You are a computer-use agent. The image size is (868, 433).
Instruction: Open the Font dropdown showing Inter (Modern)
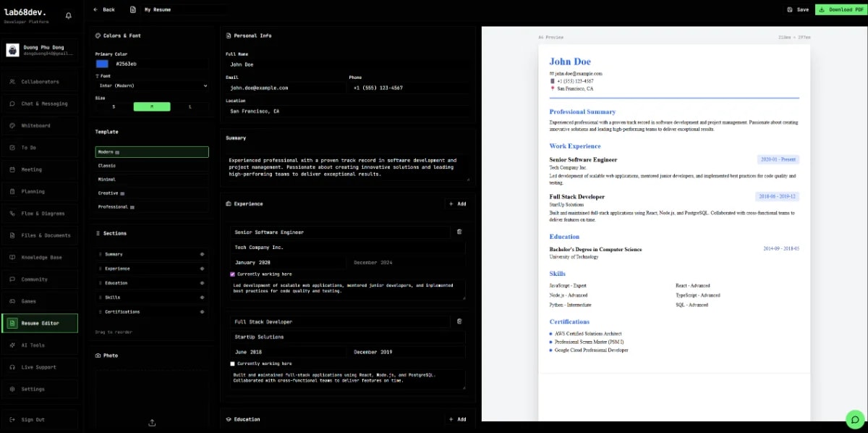(x=152, y=85)
